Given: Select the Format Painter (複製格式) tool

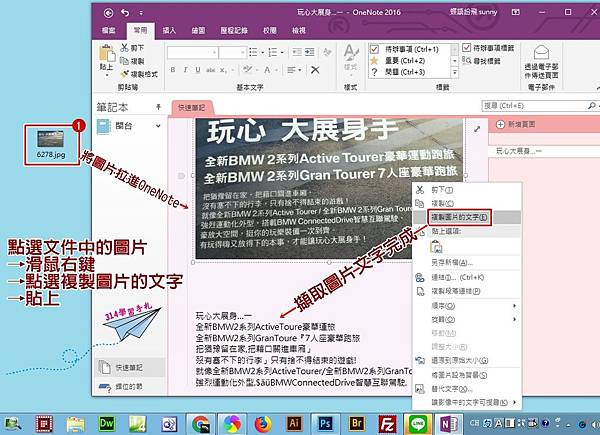Looking at the screenshot, I should pyautogui.click(x=139, y=74).
